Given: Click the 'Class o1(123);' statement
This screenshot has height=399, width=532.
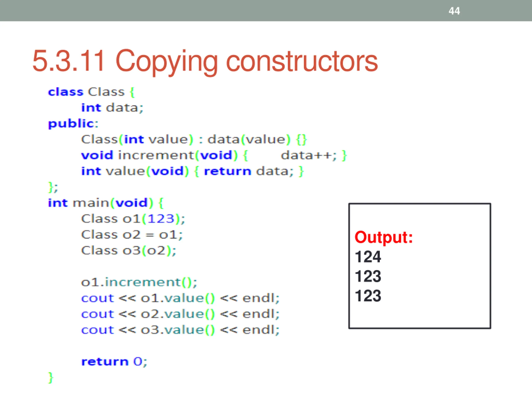Looking at the screenshot, I should click(133, 219).
